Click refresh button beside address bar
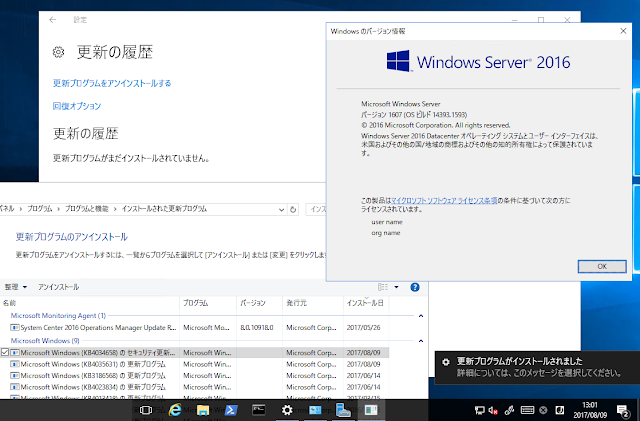The image size is (640, 421). coord(293,209)
